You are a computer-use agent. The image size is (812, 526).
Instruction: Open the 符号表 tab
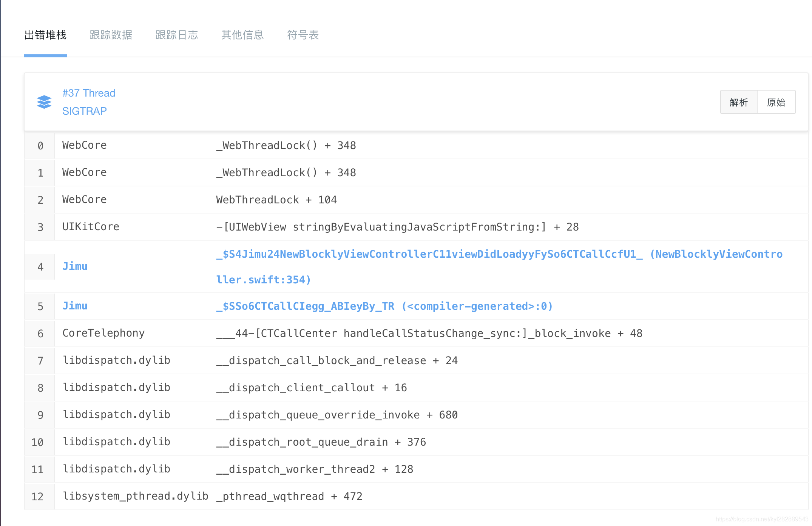coord(303,35)
